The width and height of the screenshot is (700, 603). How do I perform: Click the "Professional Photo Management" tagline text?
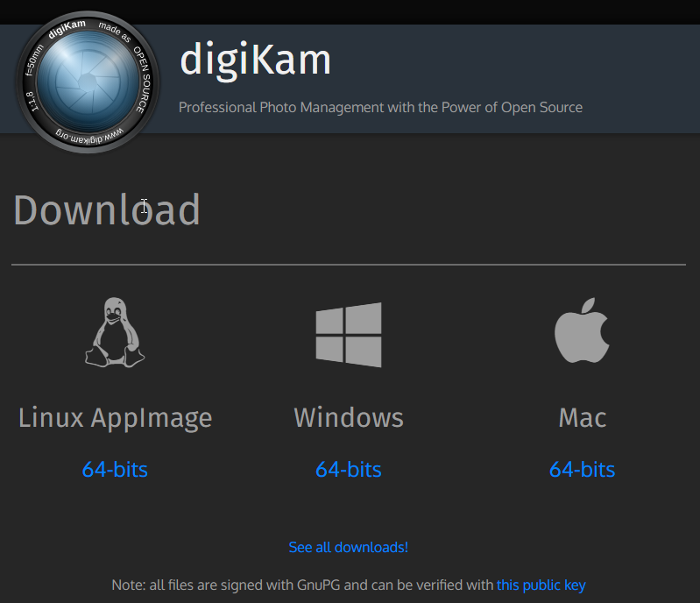pos(380,107)
